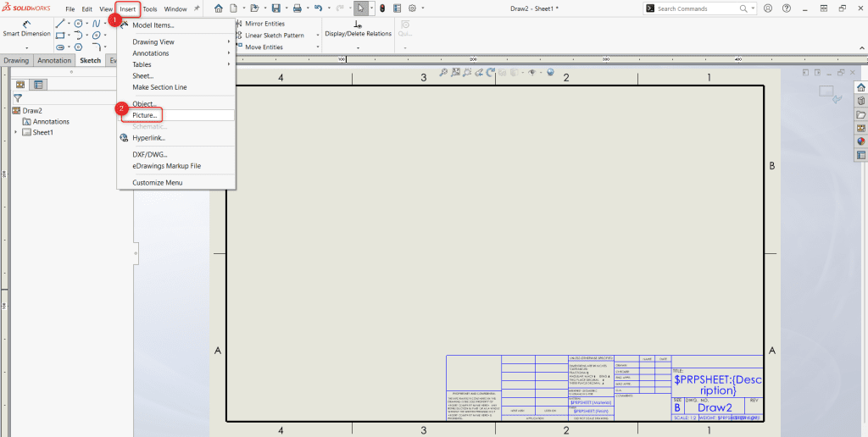Switch to the PropertyManager panel tab
The image size is (868, 437).
pos(39,85)
